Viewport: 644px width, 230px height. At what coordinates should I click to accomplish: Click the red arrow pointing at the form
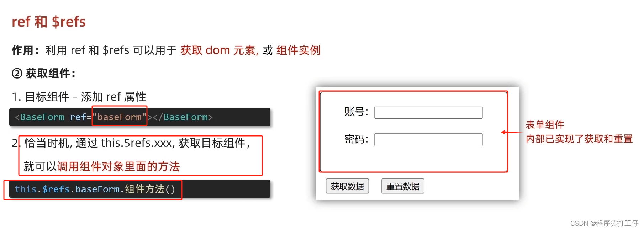512,132
